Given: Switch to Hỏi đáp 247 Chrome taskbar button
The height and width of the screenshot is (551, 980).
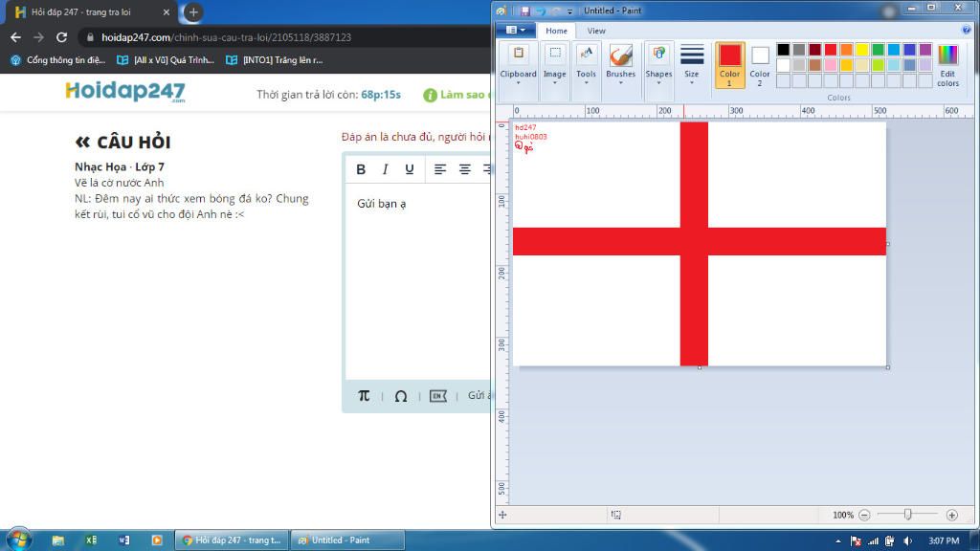Looking at the screenshot, I should click(232, 540).
